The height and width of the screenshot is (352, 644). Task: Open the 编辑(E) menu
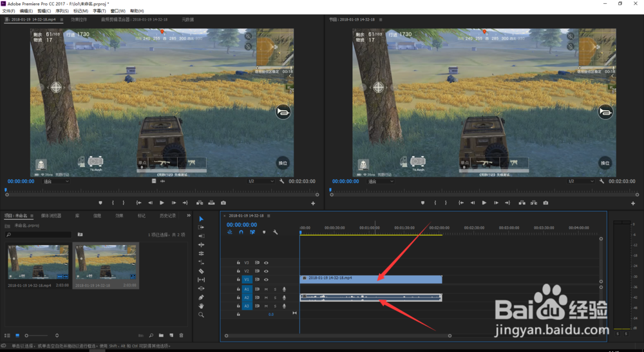tap(26, 11)
